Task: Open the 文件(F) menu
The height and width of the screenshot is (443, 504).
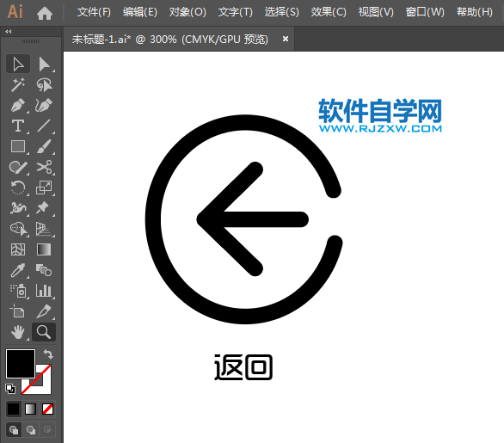Action: click(x=94, y=12)
